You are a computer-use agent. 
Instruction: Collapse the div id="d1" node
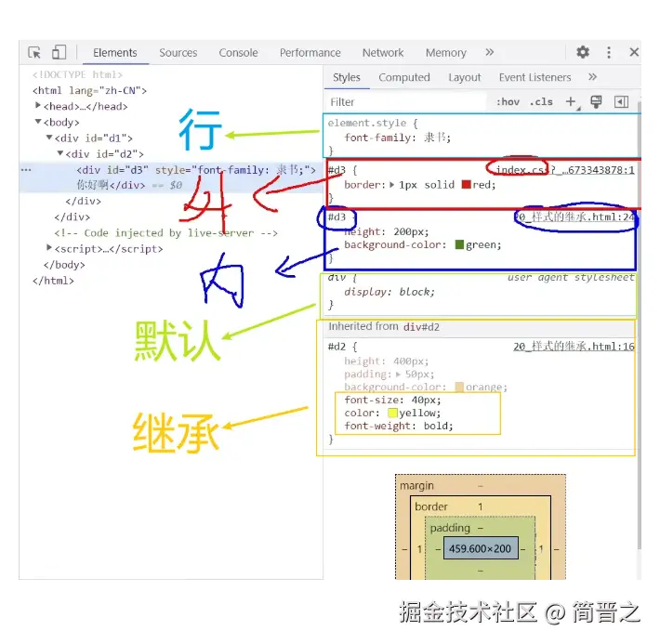[x=49, y=138]
